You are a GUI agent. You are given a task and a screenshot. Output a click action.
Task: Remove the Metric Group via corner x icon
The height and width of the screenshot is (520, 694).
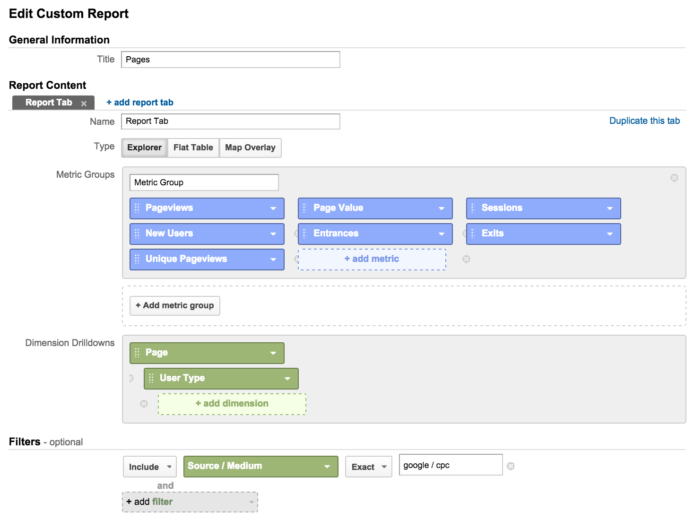(674, 178)
